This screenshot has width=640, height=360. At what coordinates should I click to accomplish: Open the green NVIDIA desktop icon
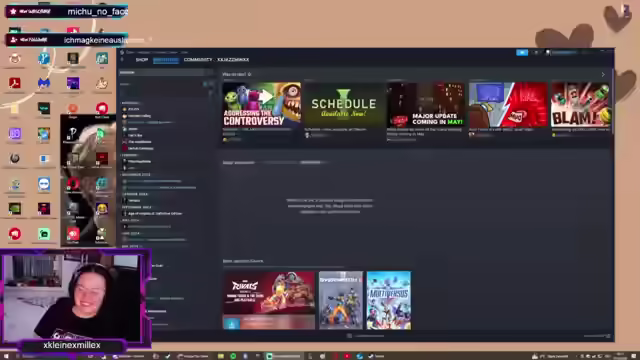(x=15, y=209)
